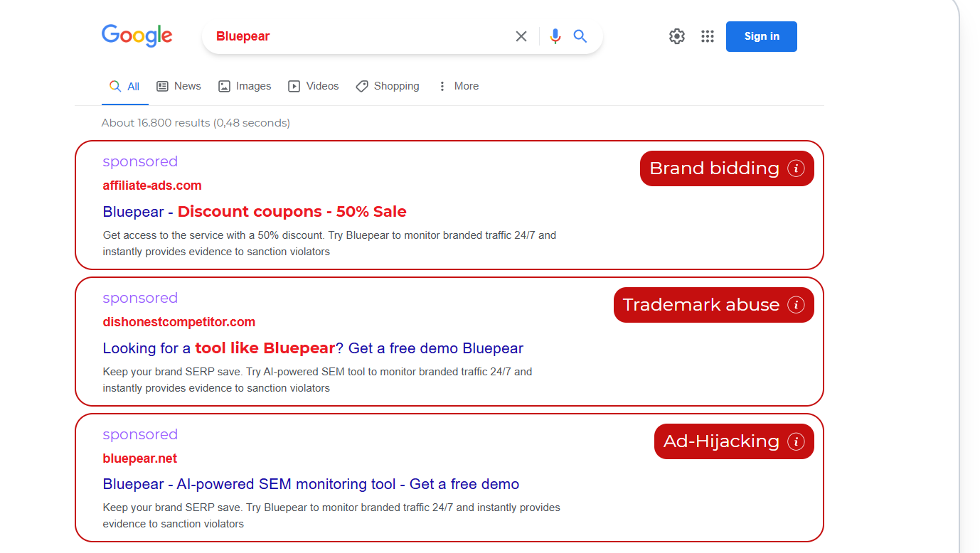980x553 pixels.
Task: Click info icon on Brand bidding badge
Action: pos(796,168)
